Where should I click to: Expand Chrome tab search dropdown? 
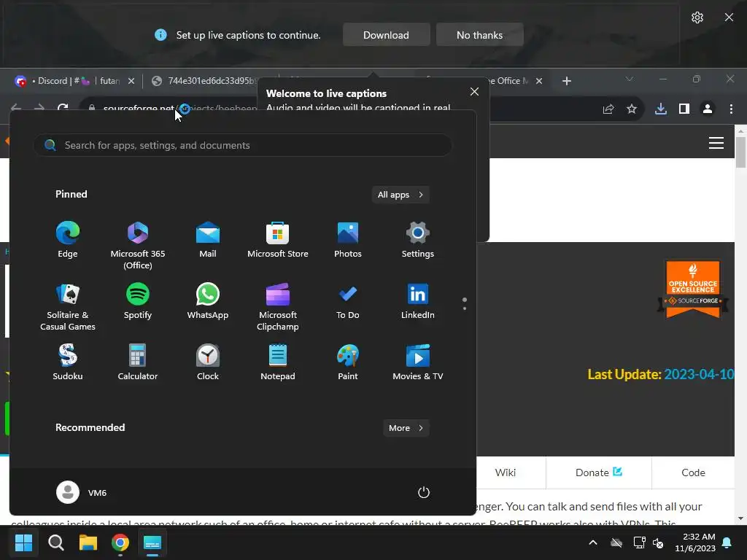point(630,79)
